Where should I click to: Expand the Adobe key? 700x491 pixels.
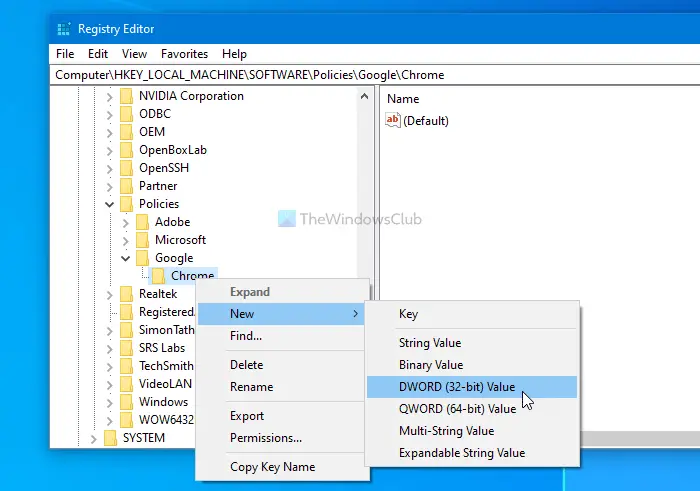[x=125, y=223]
